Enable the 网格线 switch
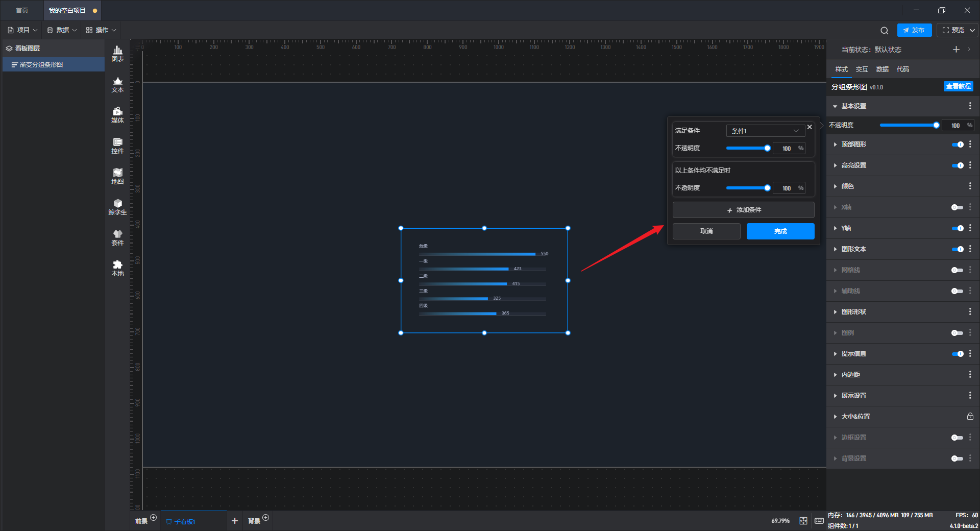Image resolution: width=980 pixels, height=531 pixels. click(x=958, y=270)
